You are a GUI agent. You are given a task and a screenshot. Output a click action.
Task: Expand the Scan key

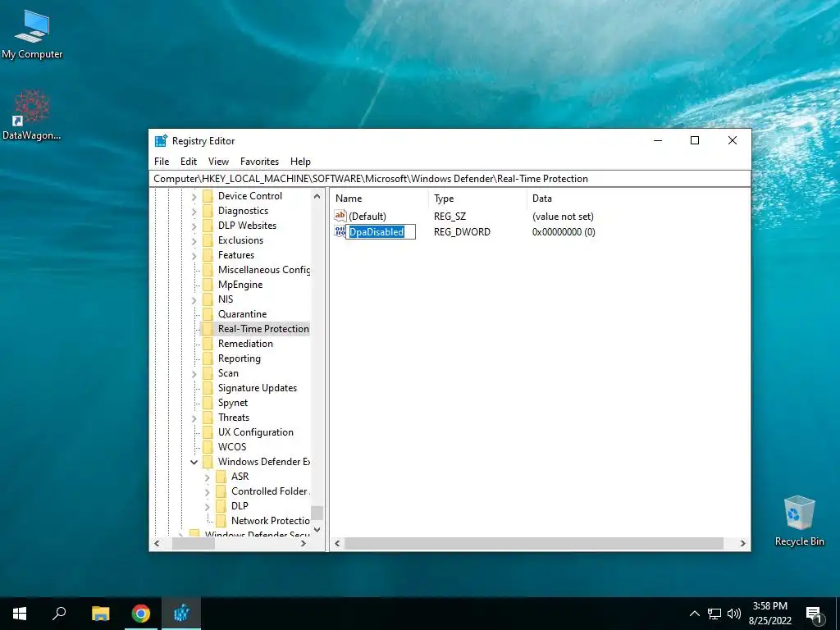pyautogui.click(x=194, y=373)
